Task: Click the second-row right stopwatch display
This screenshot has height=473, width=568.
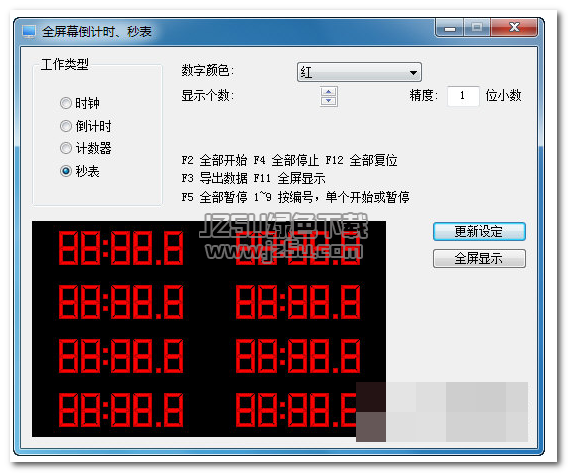Action: tap(298, 302)
